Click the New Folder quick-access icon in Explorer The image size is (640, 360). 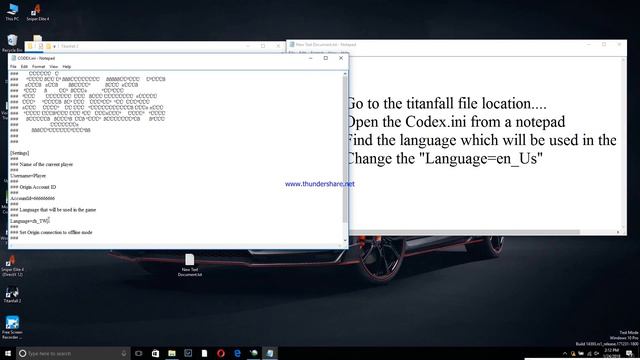48,46
